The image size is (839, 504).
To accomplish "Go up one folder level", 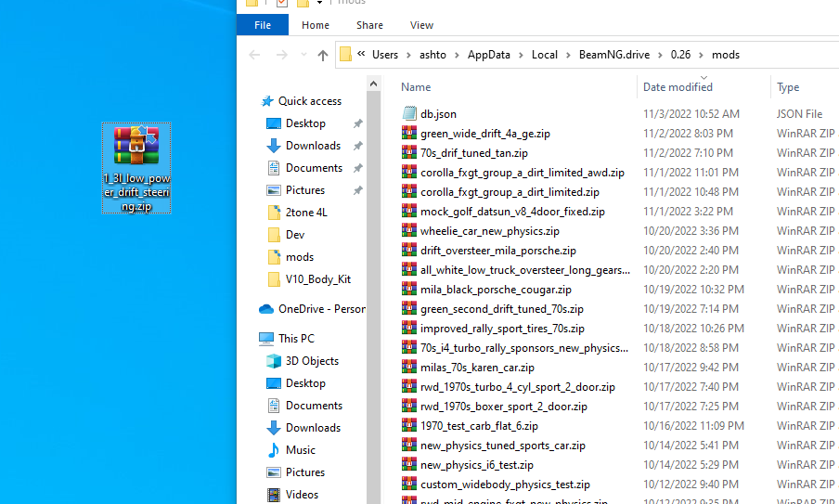I will coord(322,55).
